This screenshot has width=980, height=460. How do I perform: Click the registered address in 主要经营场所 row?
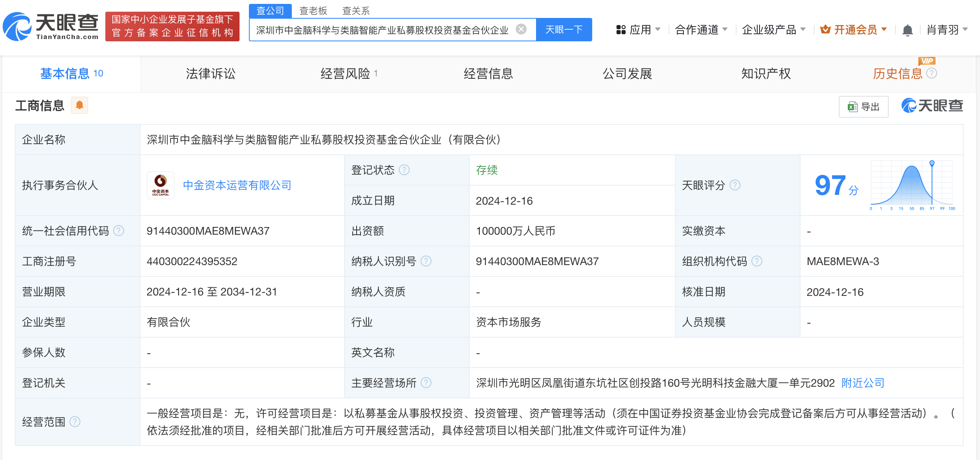click(x=655, y=383)
